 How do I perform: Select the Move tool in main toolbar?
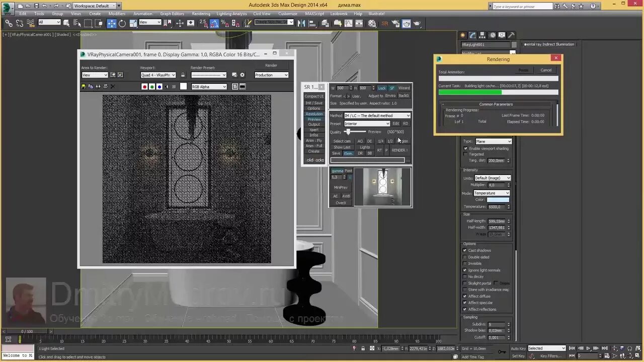(112, 23)
